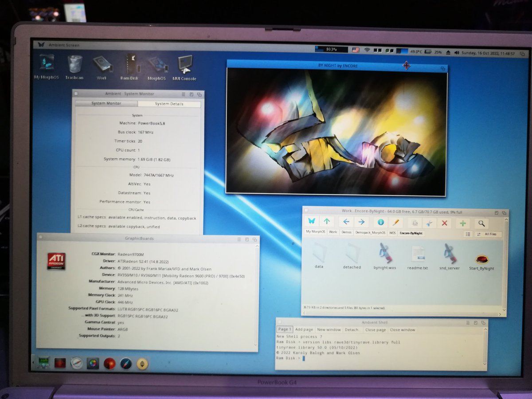The height and width of the screenshot is (399, 532).
Task: Click the parent directory up-arrow icon
Action: [x=327, y=221]
